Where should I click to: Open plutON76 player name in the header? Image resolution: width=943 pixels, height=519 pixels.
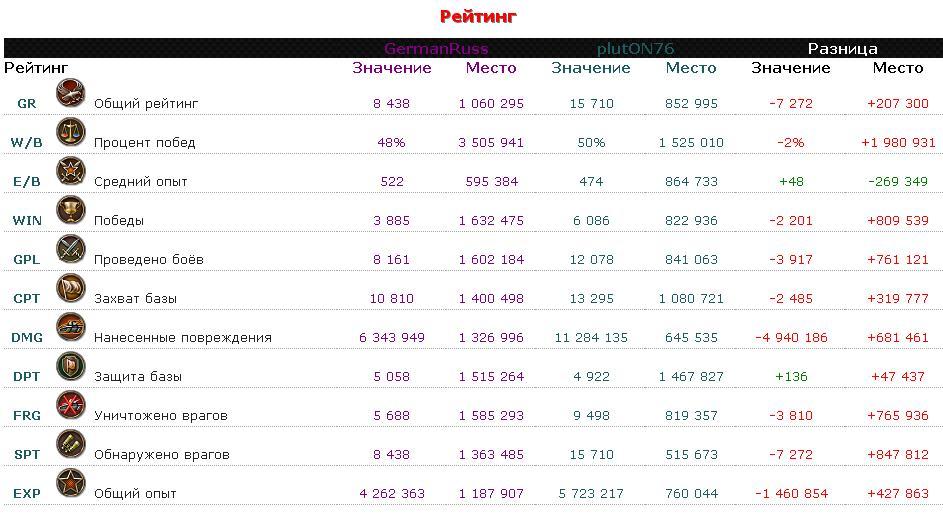635,49
